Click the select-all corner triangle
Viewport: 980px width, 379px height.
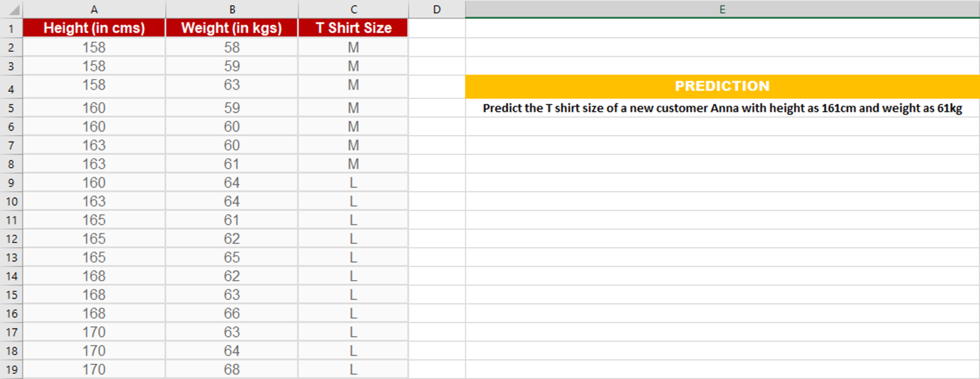click(x=11, y=9)
